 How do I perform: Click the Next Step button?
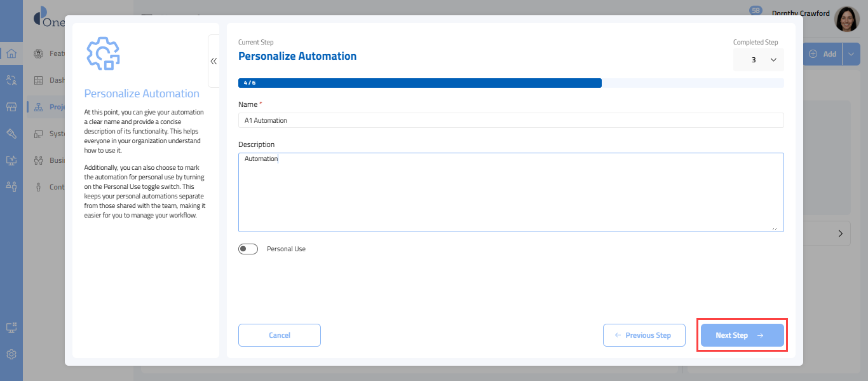point(742,335)
